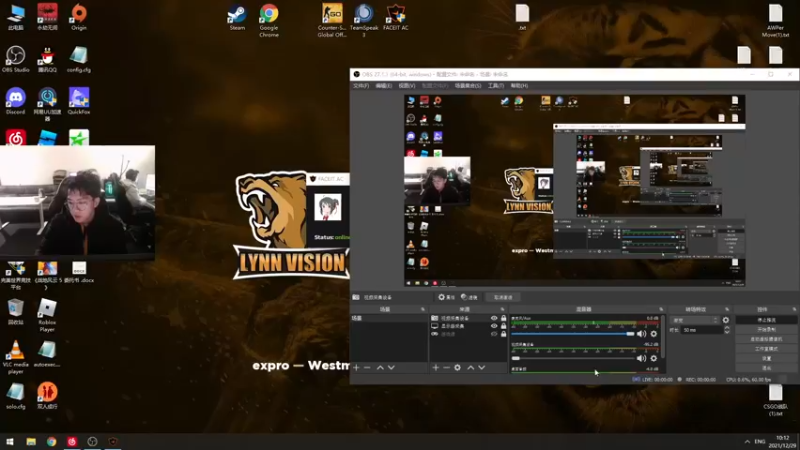Pop out the Sources dock header icon
800x450 pixels.
pos(503,309)
